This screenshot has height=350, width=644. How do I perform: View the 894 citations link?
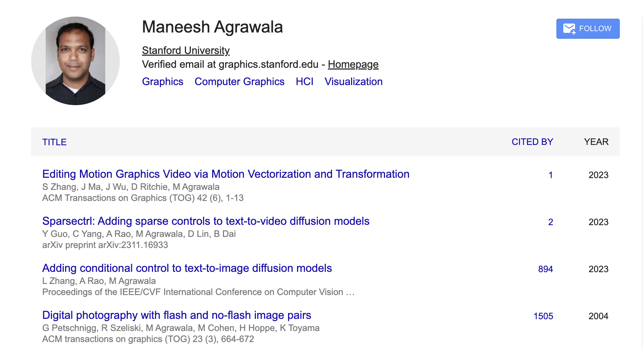545,269
